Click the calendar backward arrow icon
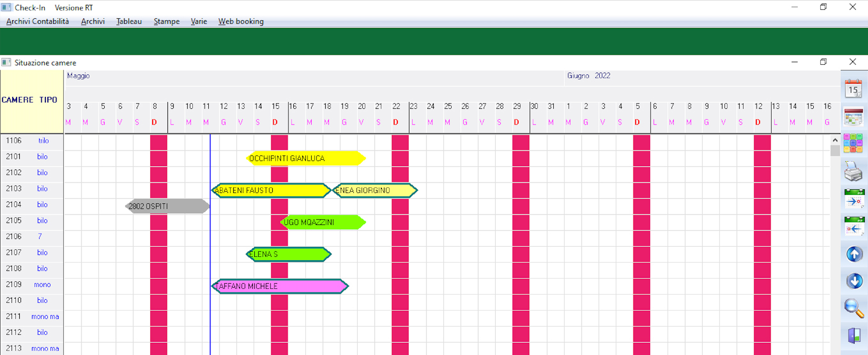The image size is (868, 355). [x=854, y=227]
